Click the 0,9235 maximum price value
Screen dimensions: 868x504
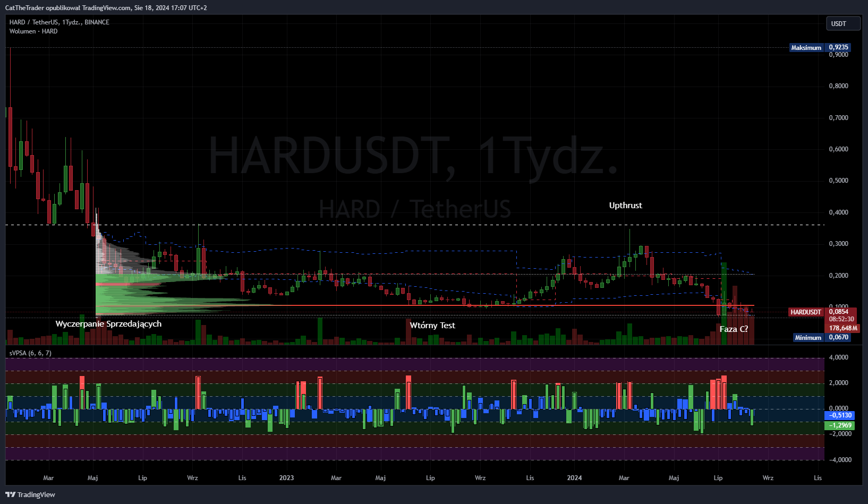[x=839, y=47]
